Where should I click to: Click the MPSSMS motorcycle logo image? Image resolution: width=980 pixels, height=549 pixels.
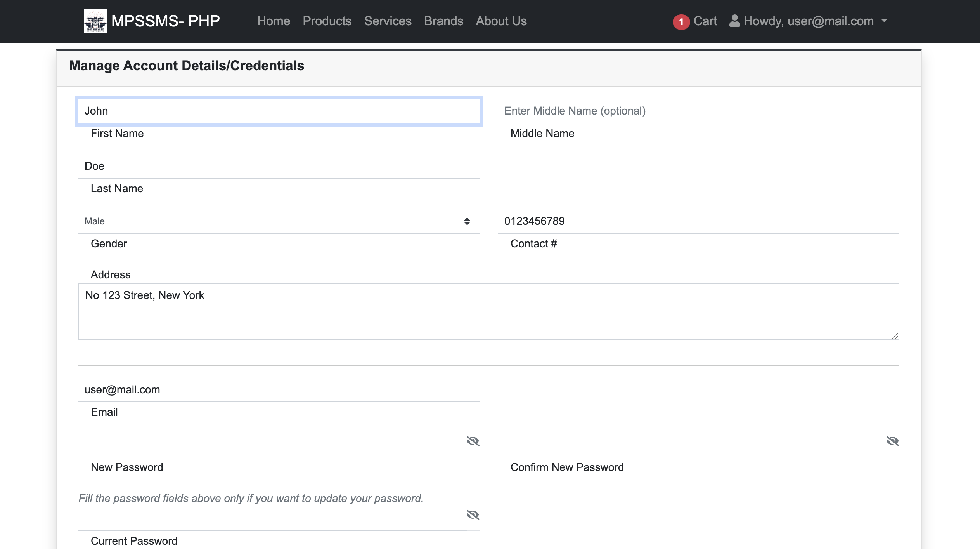tap(95, 21)
